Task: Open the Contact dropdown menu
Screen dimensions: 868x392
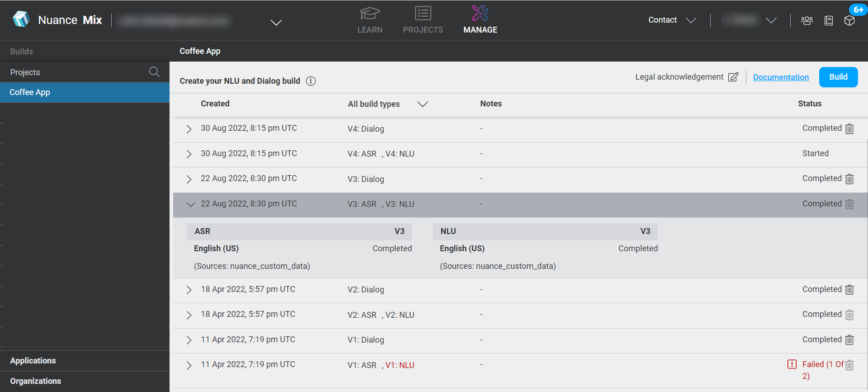Action: pos(672,20)
